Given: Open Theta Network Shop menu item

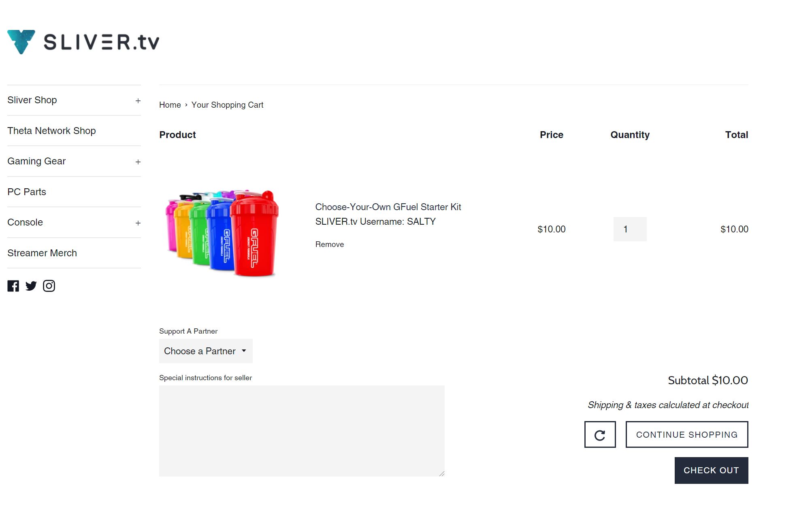Looking at the screenshot, I should point(51,131).
